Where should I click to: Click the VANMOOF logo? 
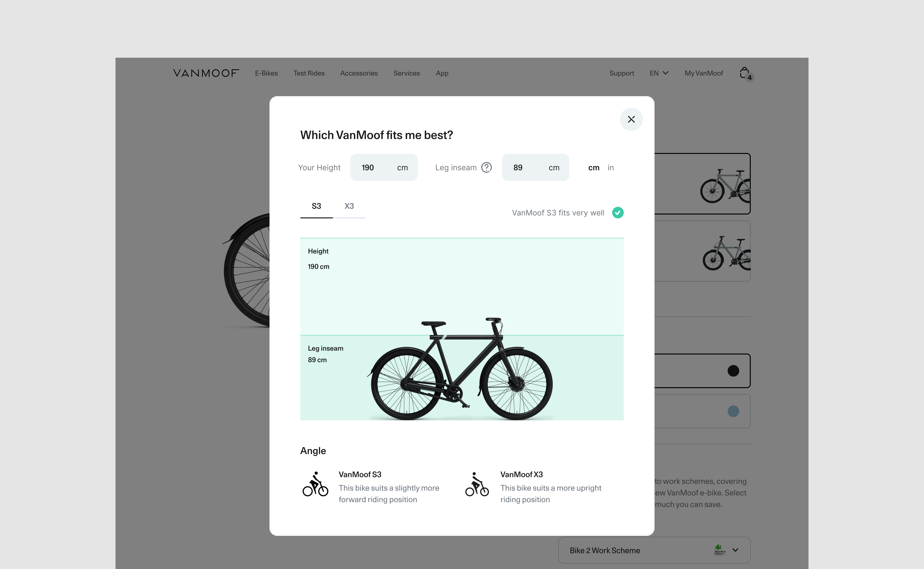(206, 73)
